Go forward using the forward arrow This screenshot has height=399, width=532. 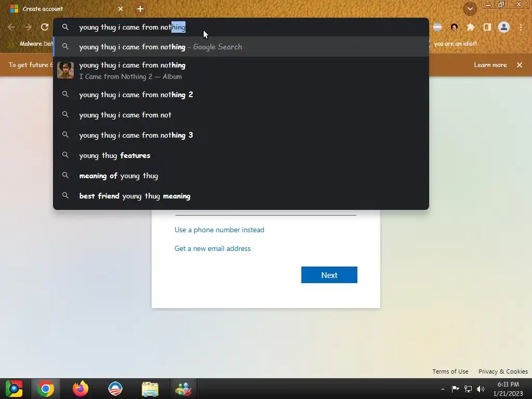28,27
